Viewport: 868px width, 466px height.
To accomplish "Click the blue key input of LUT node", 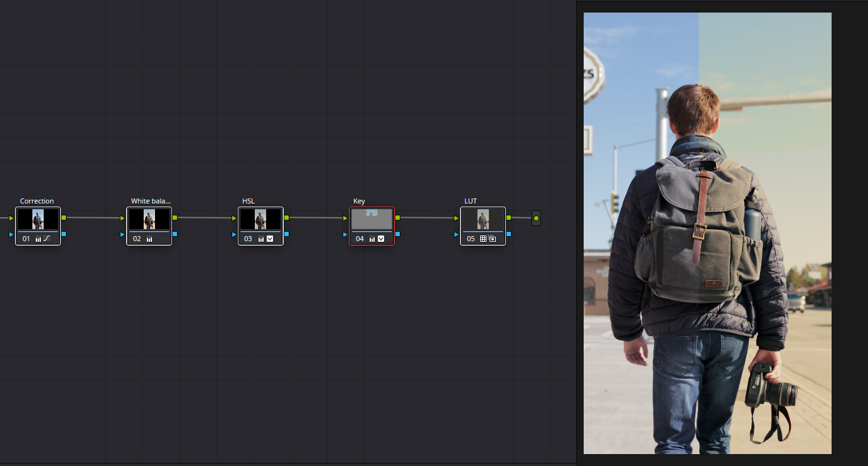I will coord(456,234).
